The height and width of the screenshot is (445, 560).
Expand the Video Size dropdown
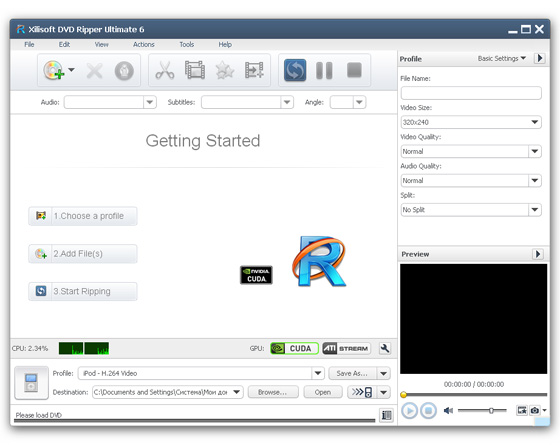click(471, 122)
